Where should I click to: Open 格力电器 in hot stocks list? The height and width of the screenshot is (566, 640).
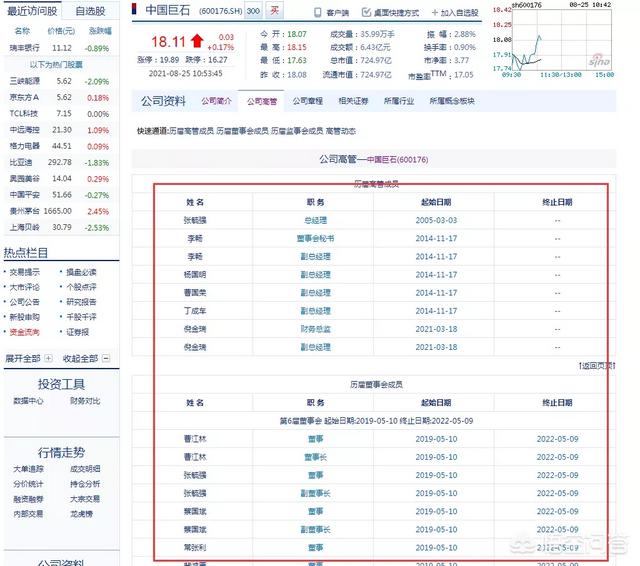(24, 146)
